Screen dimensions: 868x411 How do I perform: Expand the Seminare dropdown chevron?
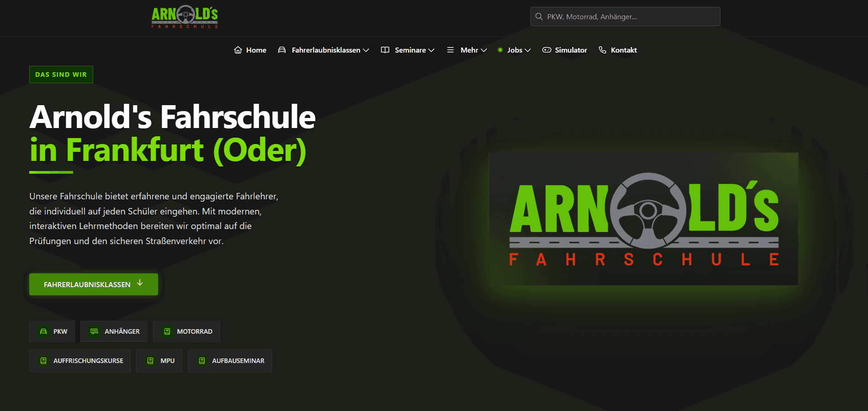click(431, 50)
